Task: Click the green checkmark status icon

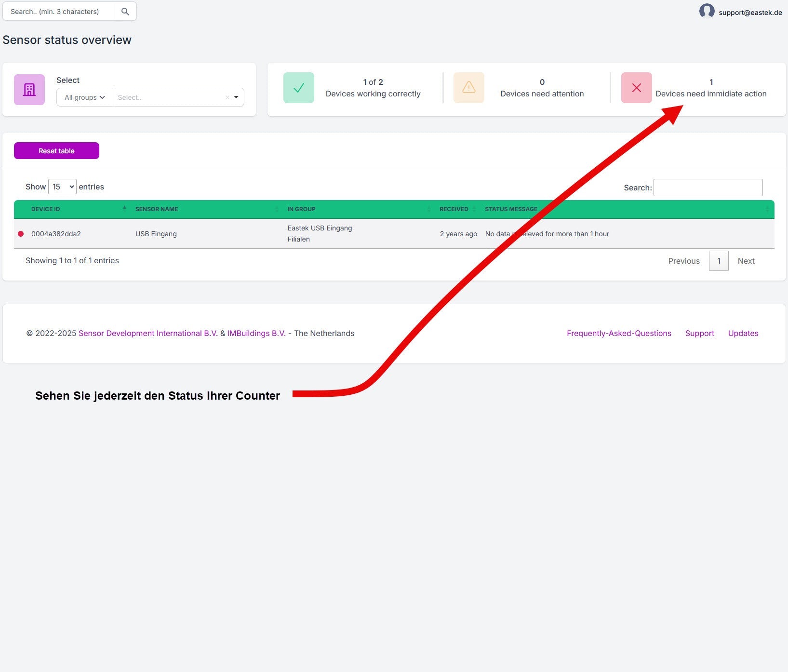Action: click(x=299, y=88)
